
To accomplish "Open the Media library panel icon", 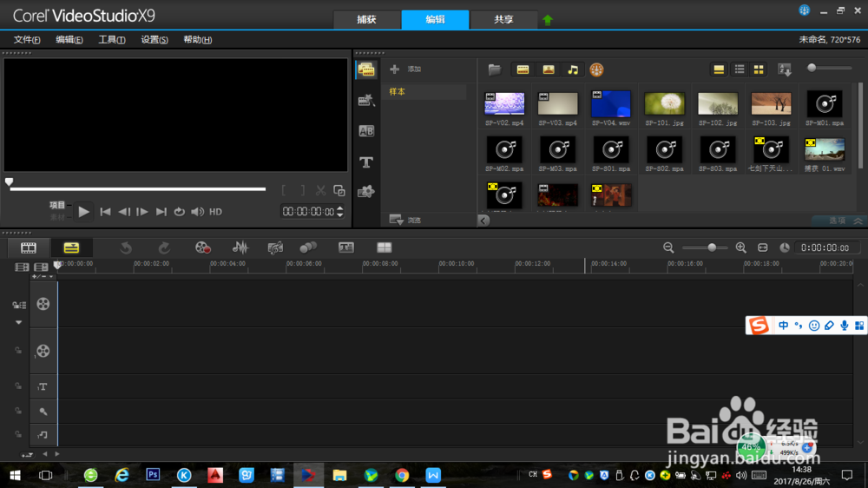I will [366, 69].
